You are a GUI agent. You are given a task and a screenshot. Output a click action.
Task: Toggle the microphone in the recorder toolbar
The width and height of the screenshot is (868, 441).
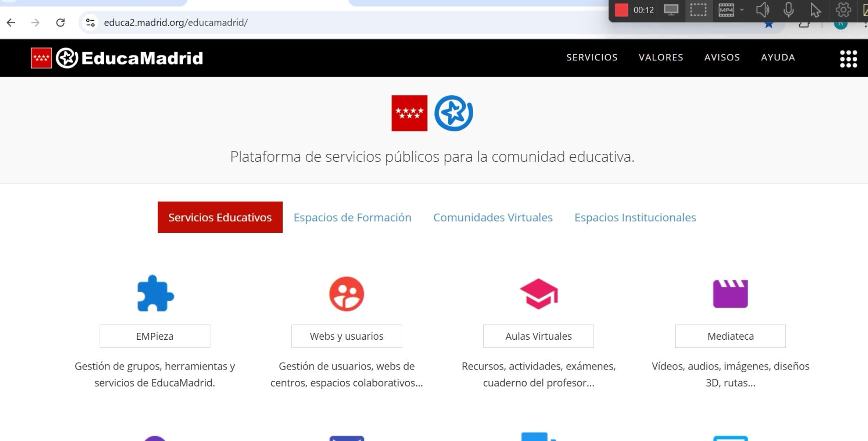(789, 10)
